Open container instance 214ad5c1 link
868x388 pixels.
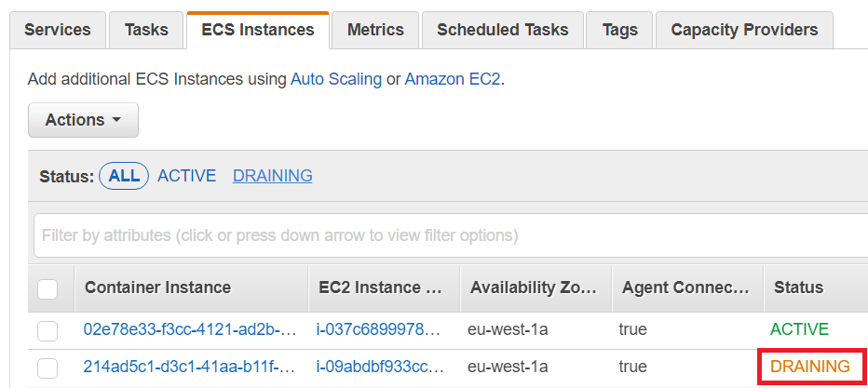tap(190, 367)
